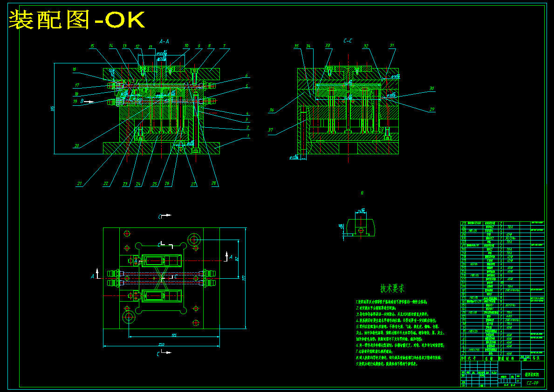Image resolution: width=554 pixels, height=392 pixels.
Task: Select the A-A section view label
Action: tap(164, 41)
